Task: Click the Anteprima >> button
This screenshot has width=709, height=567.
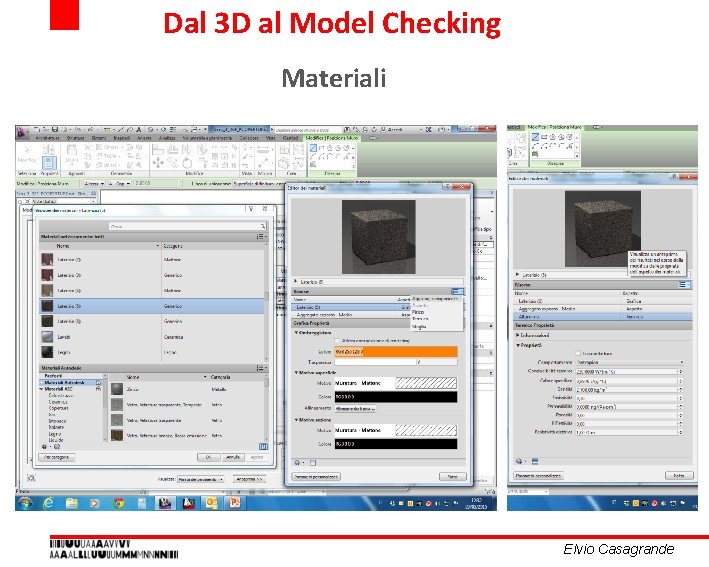Action: [249, 479]
